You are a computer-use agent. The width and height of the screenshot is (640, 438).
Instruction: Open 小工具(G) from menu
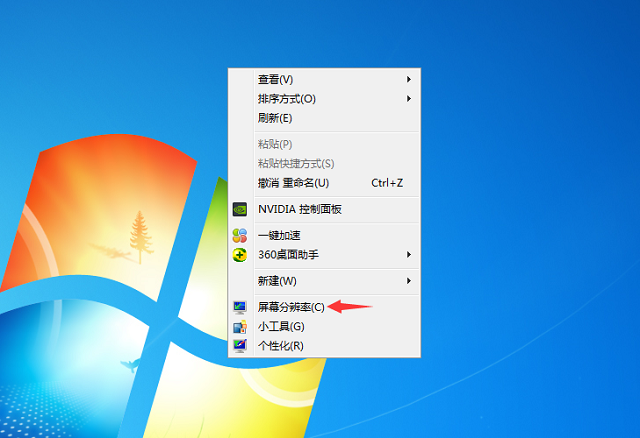pos(324,327)
